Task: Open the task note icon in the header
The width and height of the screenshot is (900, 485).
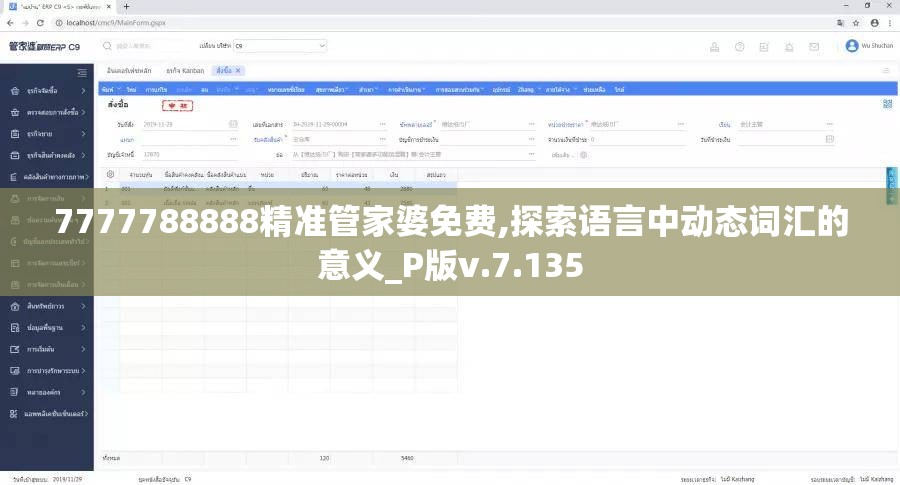Action: pyautogui.click(x=764, y=47)
